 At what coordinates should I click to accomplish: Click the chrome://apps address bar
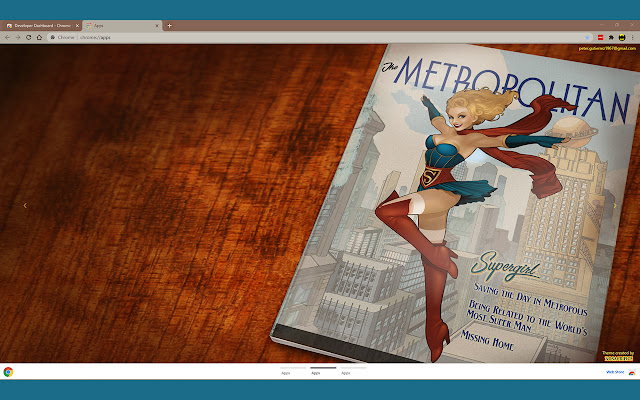click(x=318, y=37)
